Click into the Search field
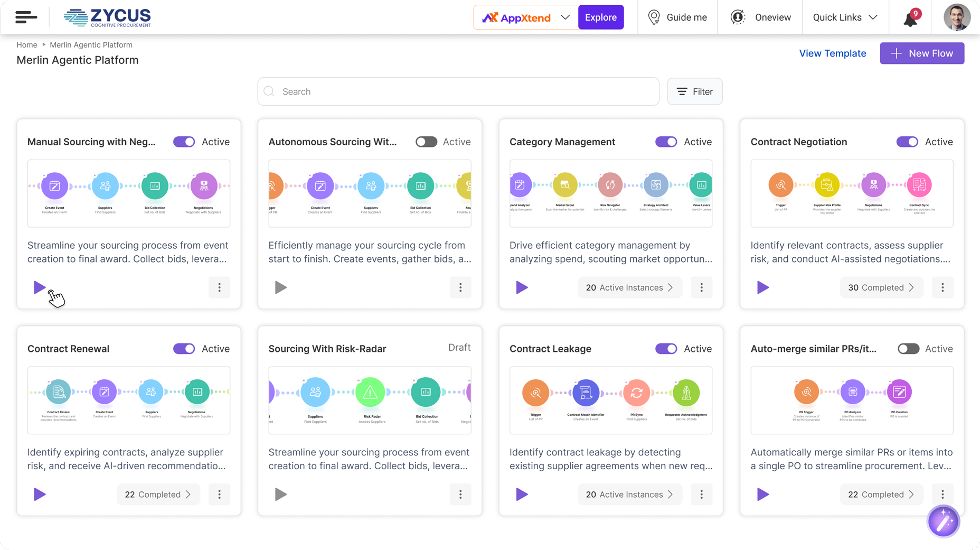This screenshot has width=980, height=550. (458, 91)
